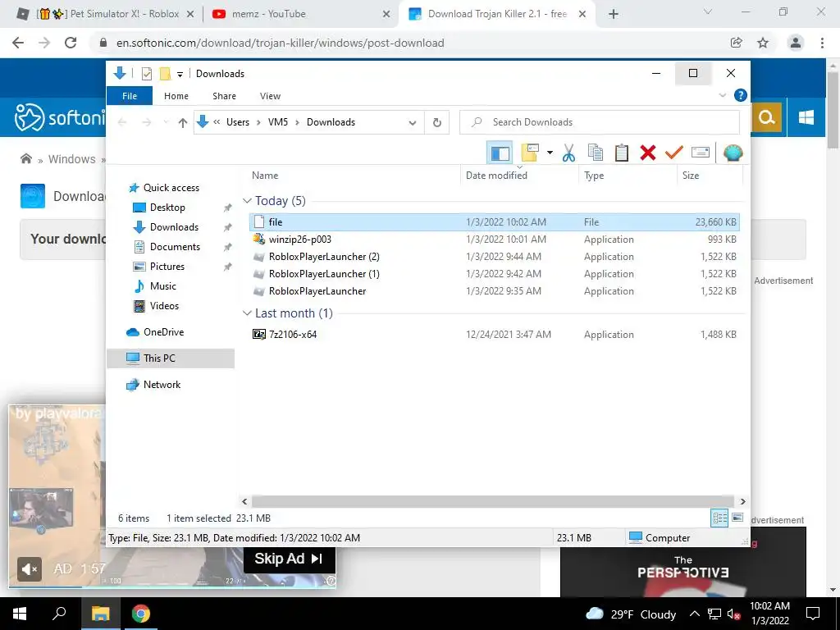The image size is (840, 630).
Task: Open the recent locations dropdown chevron
Action: 166,123
